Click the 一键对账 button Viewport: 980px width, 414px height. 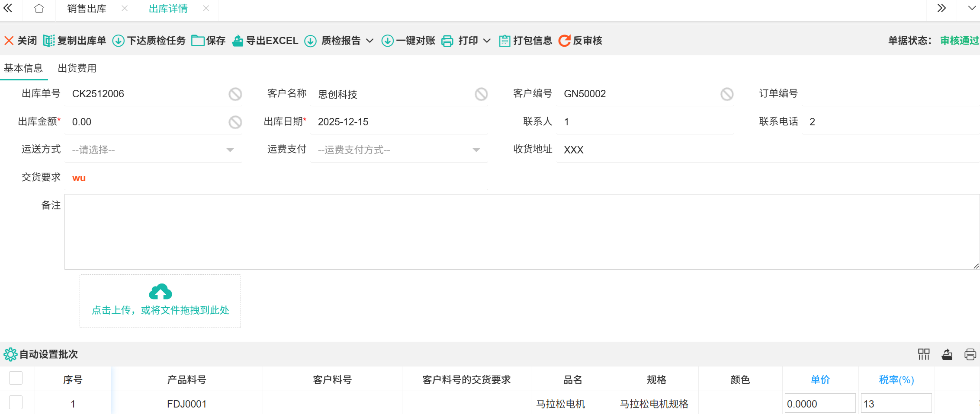click(x=408, y=41)
